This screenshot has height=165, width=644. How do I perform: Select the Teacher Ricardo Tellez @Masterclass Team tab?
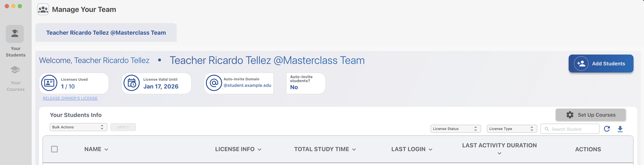106,32
